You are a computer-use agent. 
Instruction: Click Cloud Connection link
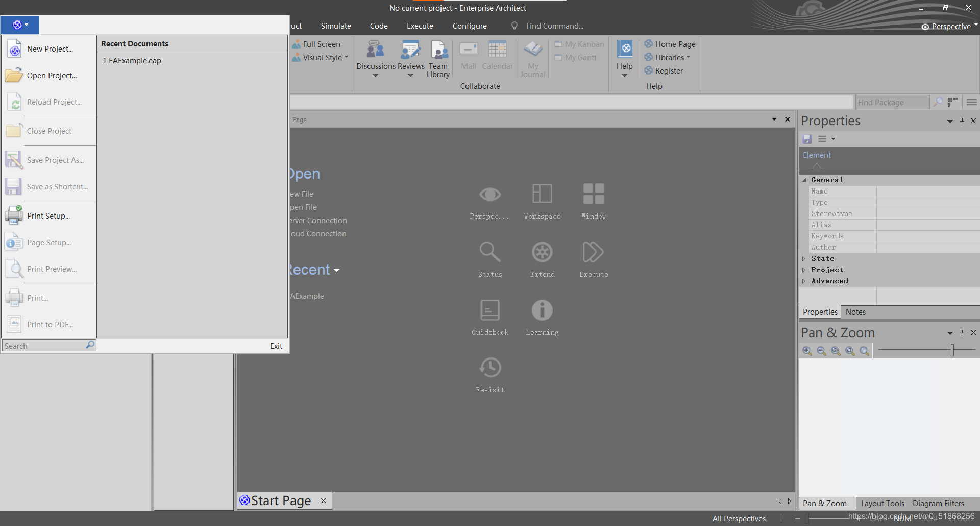[x=318, y=234]
